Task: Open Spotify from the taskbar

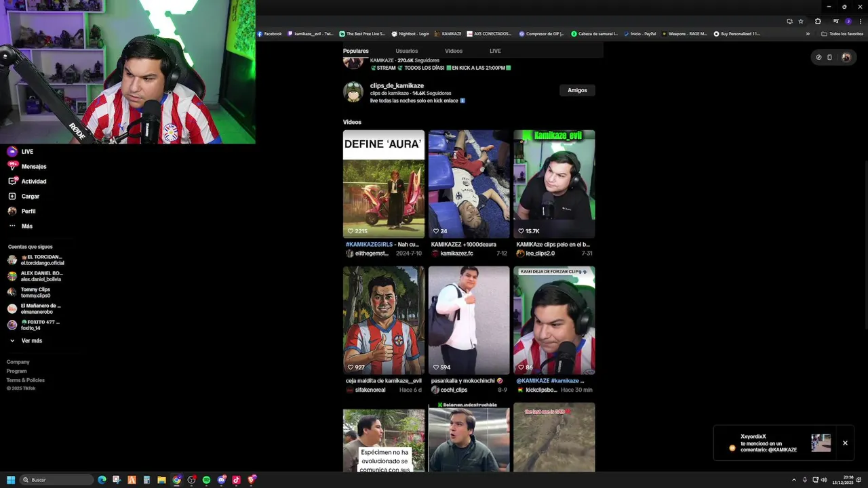Action: pyautogui.click(x=206, y=480)
